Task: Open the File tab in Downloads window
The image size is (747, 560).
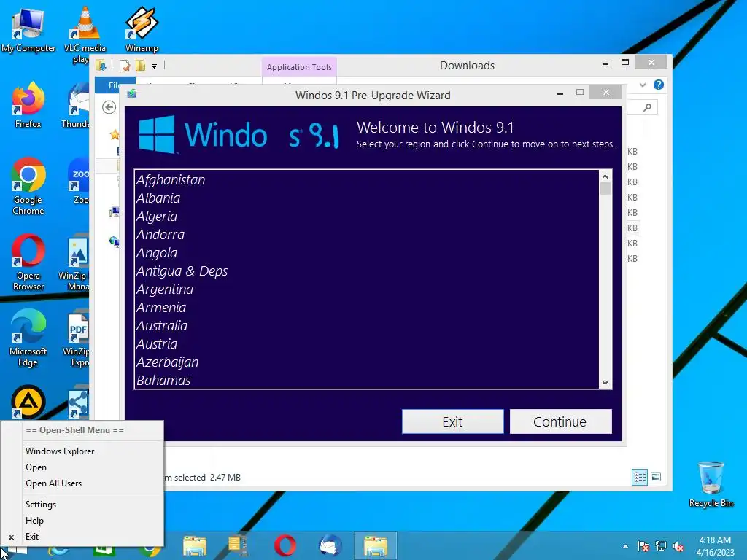Action: tap(113, 85)
